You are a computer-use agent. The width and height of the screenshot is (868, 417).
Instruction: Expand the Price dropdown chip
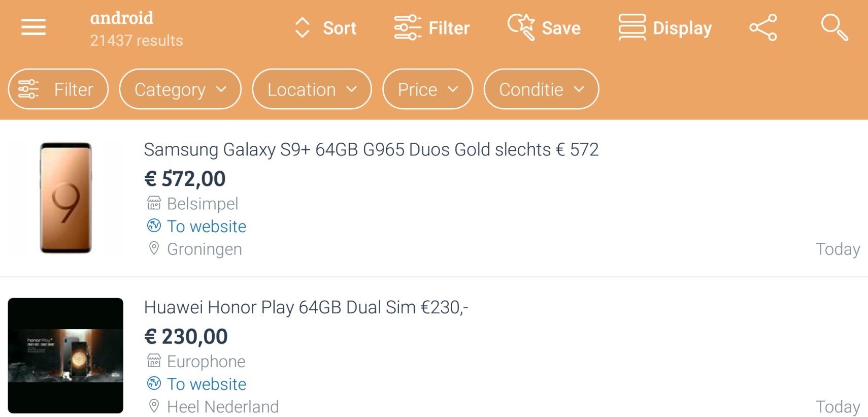(x=428, y=89)
